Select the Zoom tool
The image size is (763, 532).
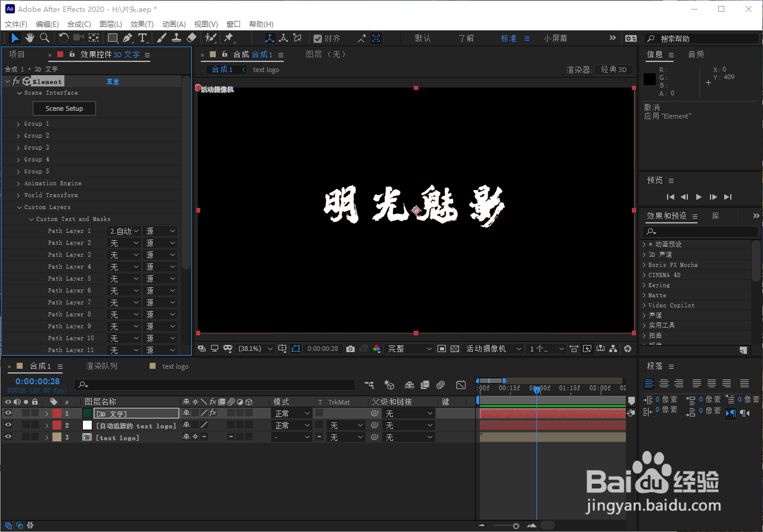(44, 38)
